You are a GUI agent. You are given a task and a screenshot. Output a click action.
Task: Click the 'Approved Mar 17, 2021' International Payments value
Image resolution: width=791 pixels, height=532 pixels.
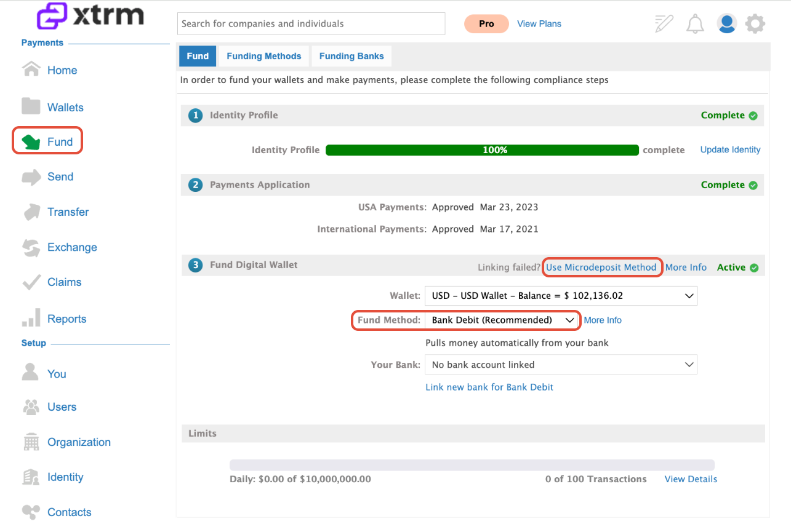(x=485, y=229)
